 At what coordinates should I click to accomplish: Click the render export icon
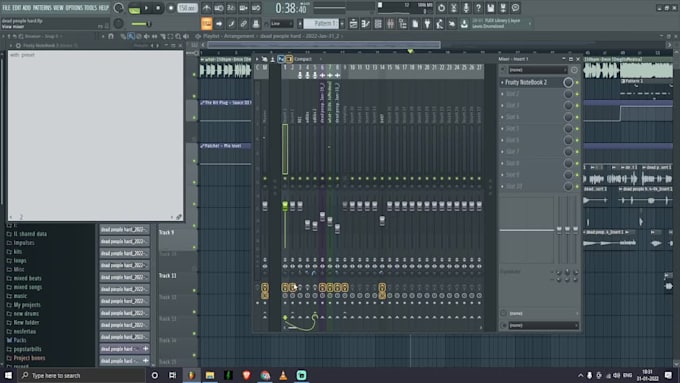[503, 8]
